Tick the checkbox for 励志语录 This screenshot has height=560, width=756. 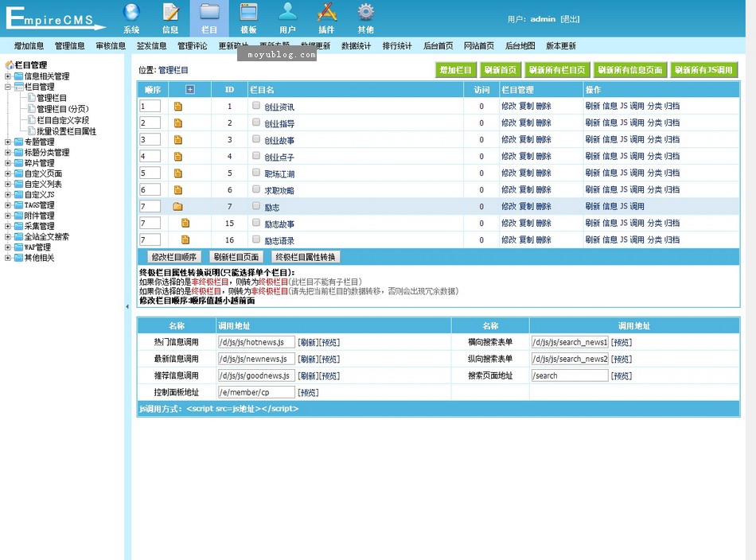point(256,239)
